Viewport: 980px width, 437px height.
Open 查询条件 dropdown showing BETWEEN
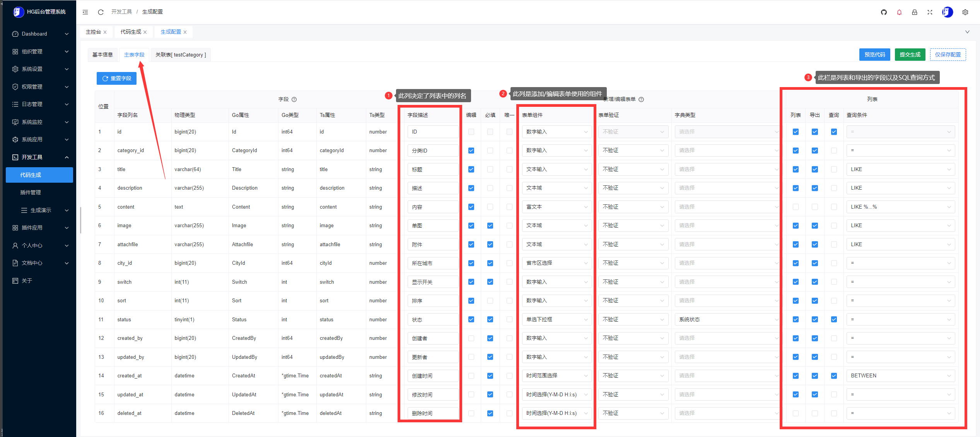click(900, 375)
